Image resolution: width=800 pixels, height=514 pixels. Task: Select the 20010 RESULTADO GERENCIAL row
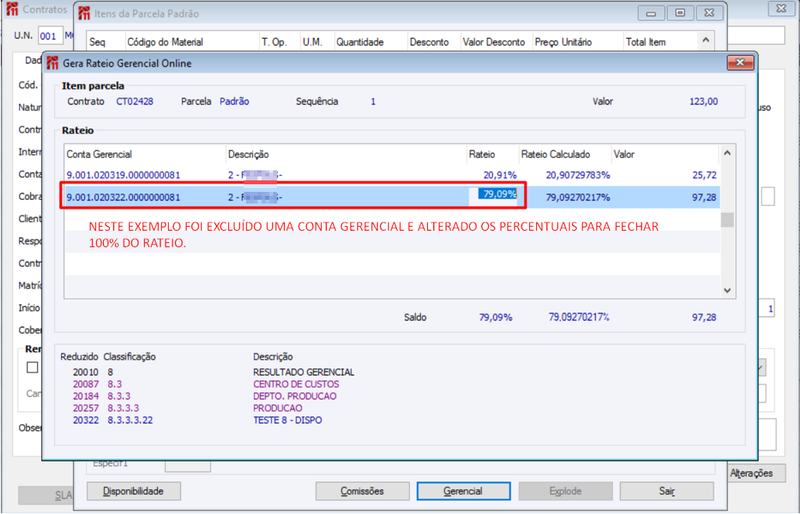(213, 372)
